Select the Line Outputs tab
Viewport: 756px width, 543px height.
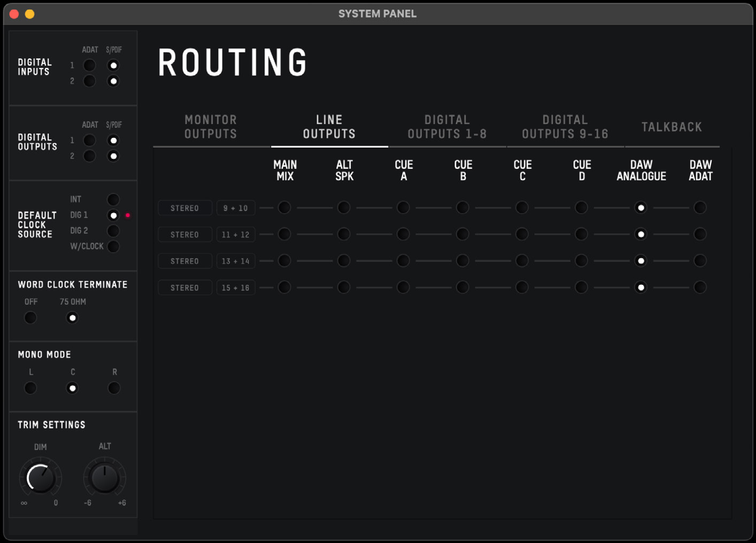pyautogui.click(x=329, y=127)
